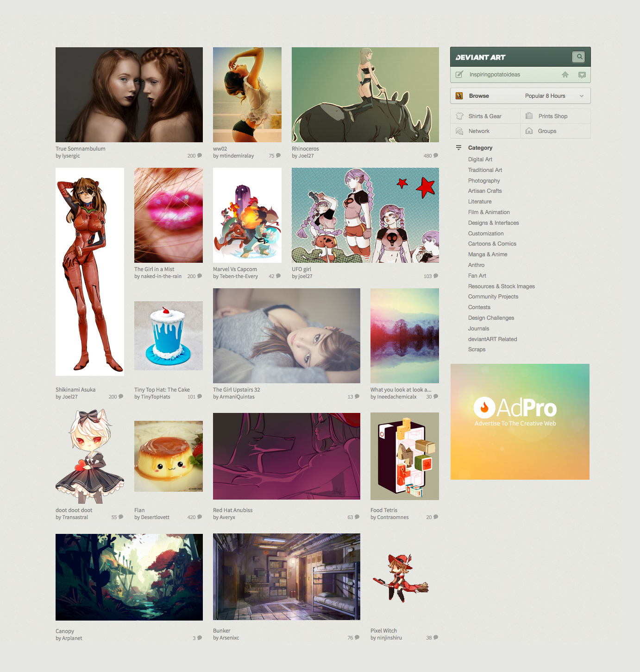Open notifications with the heart speech-bubble icon

582,74
